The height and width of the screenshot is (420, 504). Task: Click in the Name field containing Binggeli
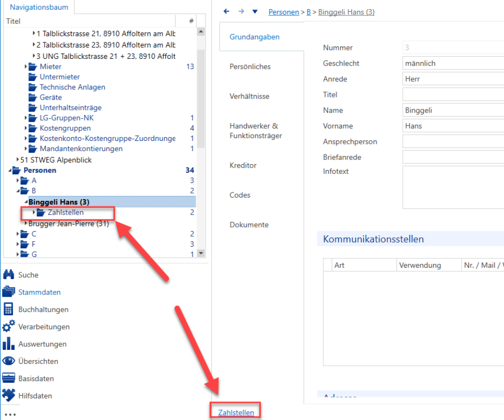[453, 110]
